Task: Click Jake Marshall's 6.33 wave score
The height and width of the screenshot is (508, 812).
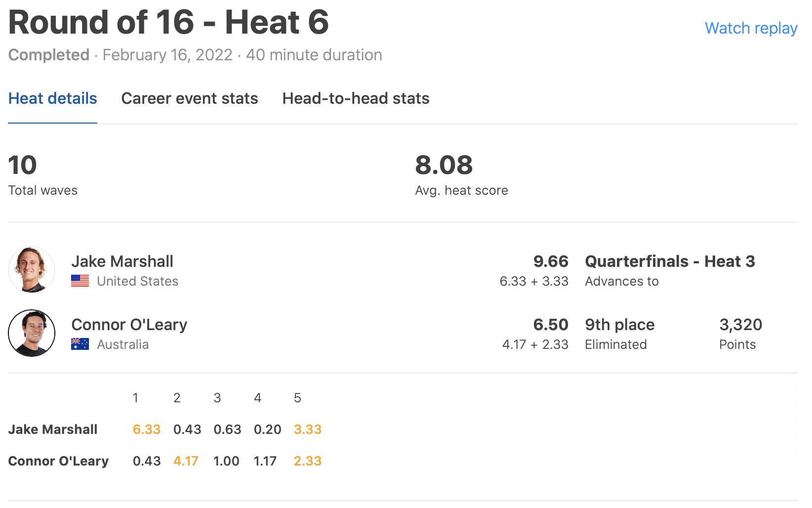Action: (147, 429)
